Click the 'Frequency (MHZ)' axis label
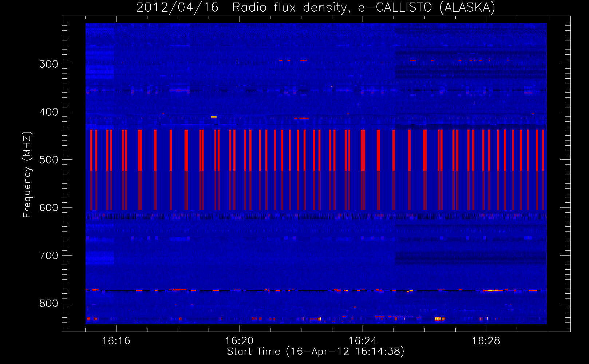The width and height of the screenshot is (589, 364). pos(27,175)
